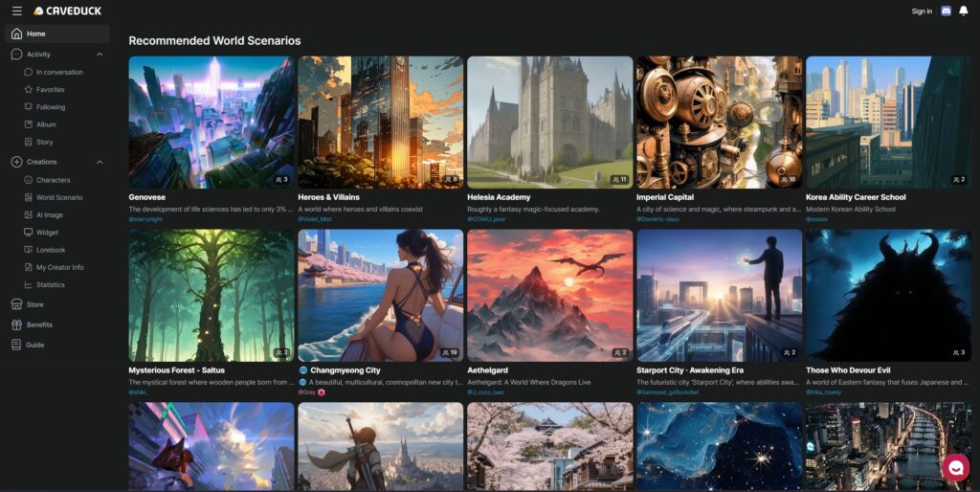Open Statistics text in sidebar

click(x=50, y=284)
